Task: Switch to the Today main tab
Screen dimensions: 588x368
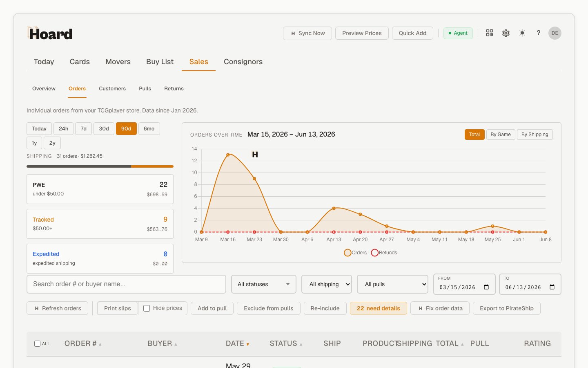Action: pos(44,62)
